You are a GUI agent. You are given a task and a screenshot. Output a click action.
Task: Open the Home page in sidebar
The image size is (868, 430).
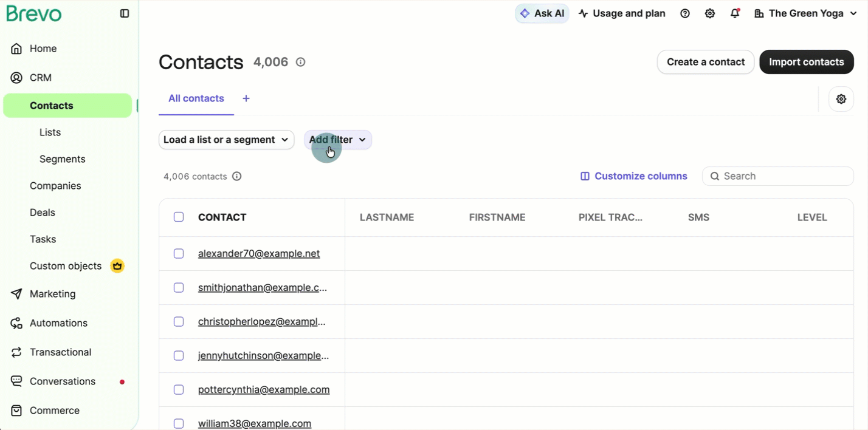click(43, 49)
